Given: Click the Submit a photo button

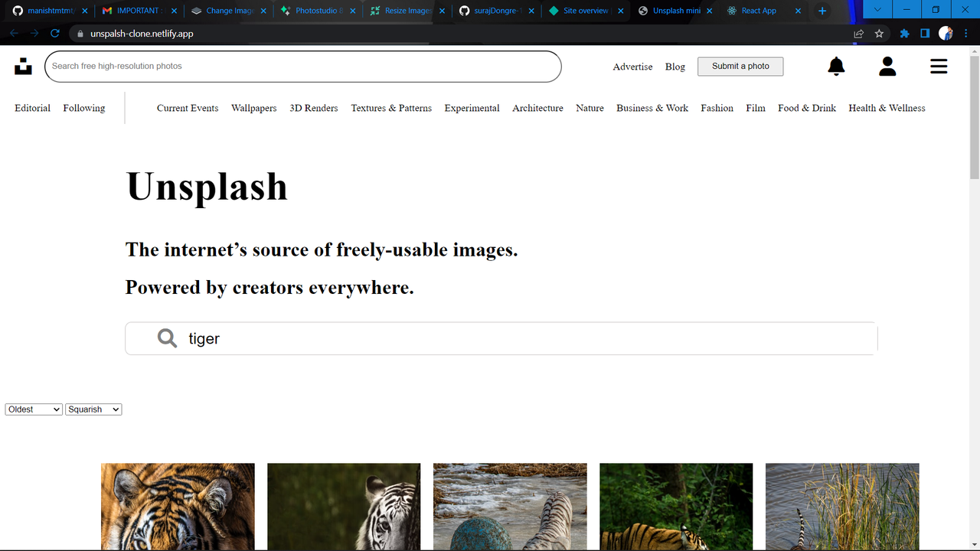Looking at the screenshot, I should [x=740, y=67].
